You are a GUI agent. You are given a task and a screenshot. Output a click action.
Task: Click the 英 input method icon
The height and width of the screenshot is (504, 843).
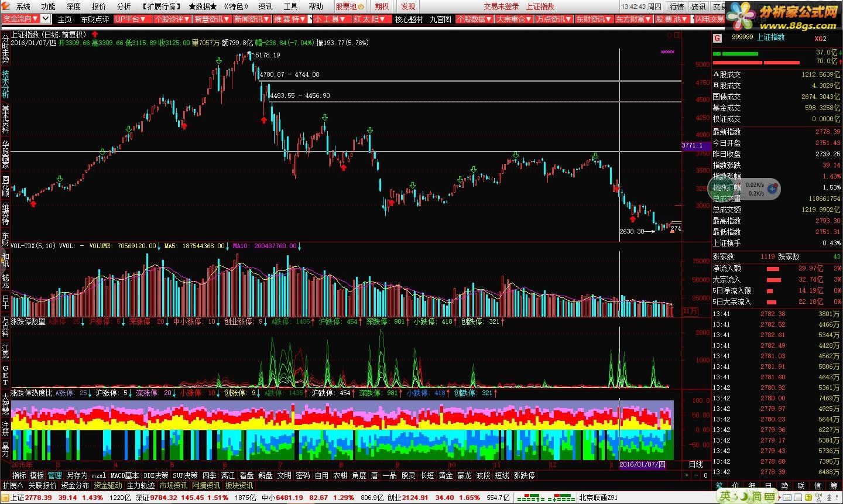point(726,496)
